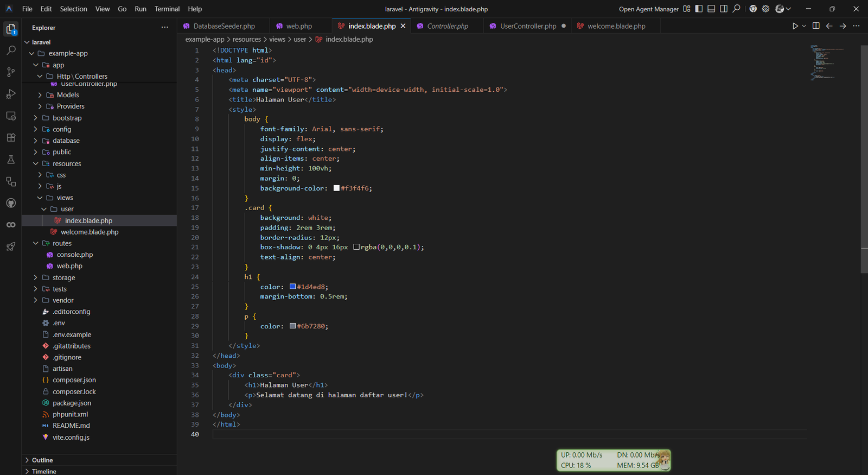Open the File menu
This screenshot has height=475, width=868.
click(x=27, y=9)
